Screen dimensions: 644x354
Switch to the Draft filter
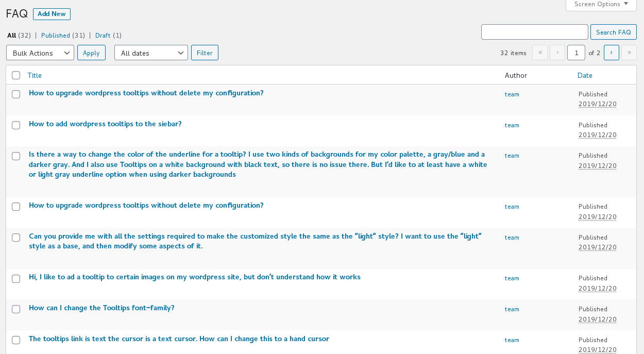point(103,36)
